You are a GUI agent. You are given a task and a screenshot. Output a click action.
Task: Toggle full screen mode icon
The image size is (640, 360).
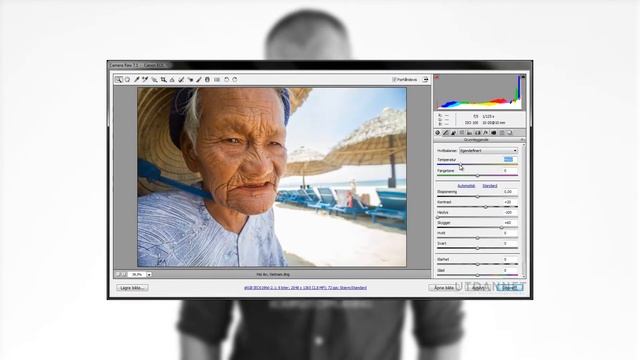(426, 80)
